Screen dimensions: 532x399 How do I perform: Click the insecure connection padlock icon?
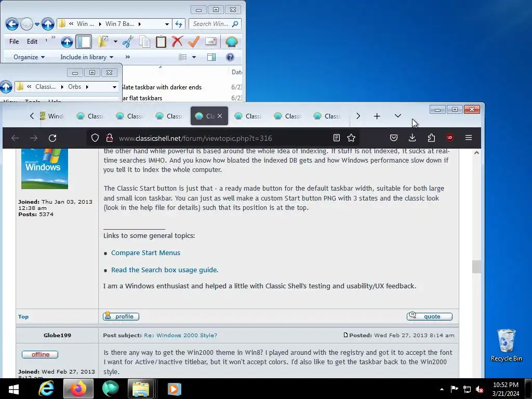(x=109, y=138)
